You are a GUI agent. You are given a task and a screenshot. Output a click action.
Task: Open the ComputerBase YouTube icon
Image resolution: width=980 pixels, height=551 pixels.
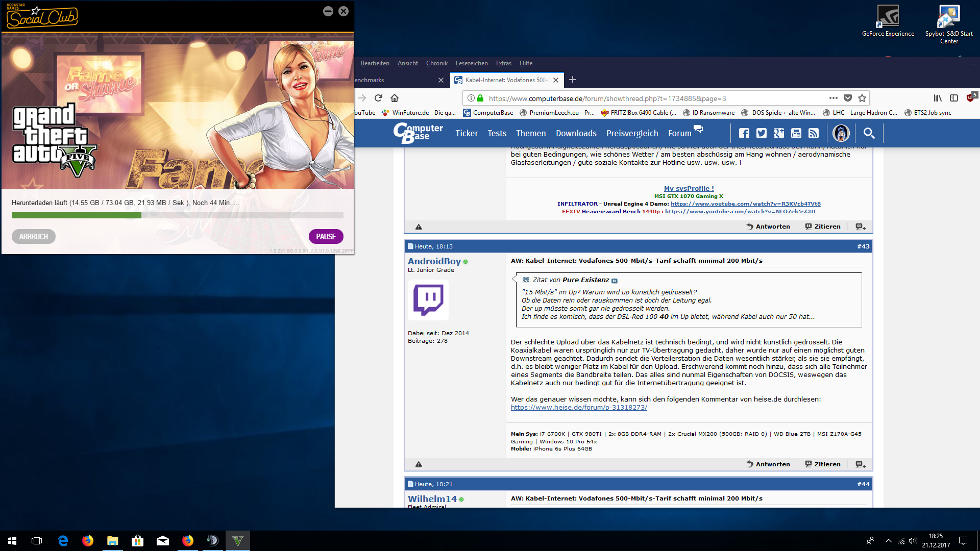click(796, 133)
